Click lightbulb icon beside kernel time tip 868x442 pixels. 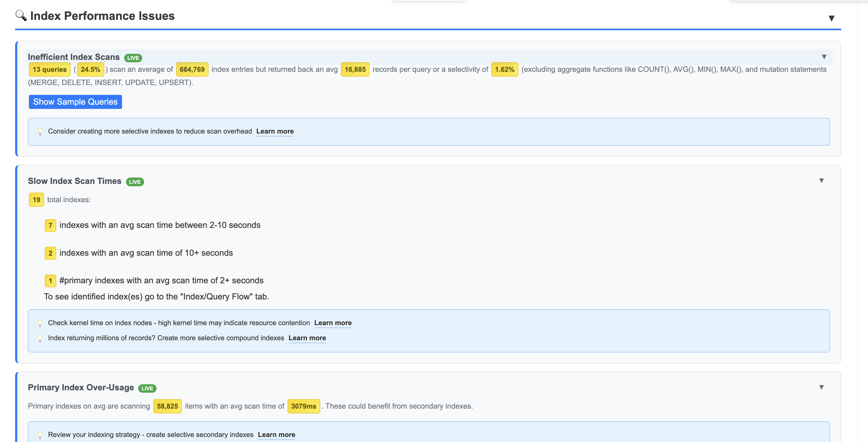coord(40,323)
